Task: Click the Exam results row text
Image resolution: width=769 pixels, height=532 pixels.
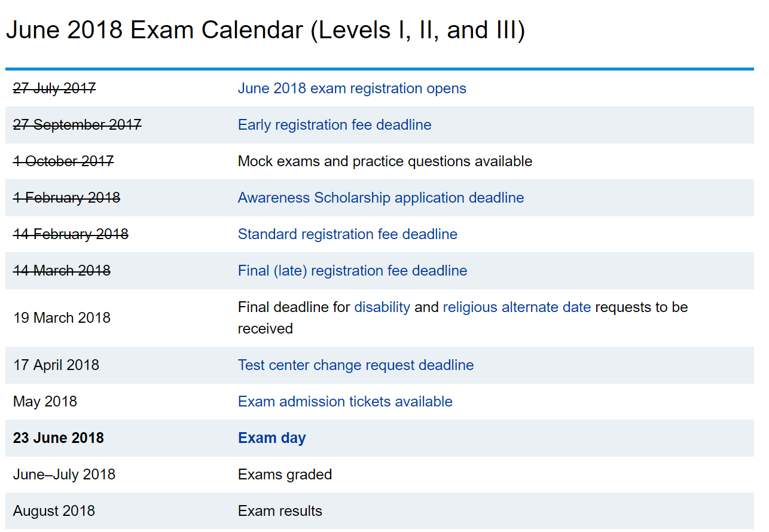Action: (280, 511)
